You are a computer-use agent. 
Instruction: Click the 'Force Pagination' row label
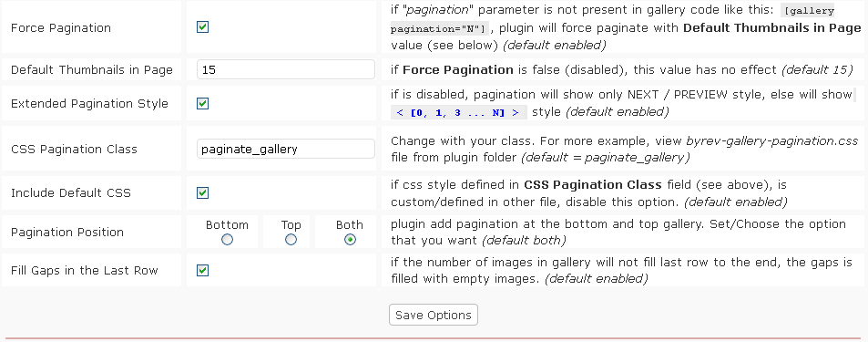pyautogui.click(x=61, y=27)
